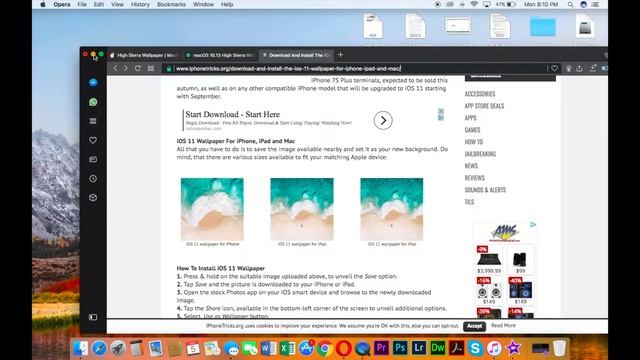Image resolution: width=640 pixels, height=360 pixels.
Task: Go forward with the forward arrow
Action: [126, 68]
